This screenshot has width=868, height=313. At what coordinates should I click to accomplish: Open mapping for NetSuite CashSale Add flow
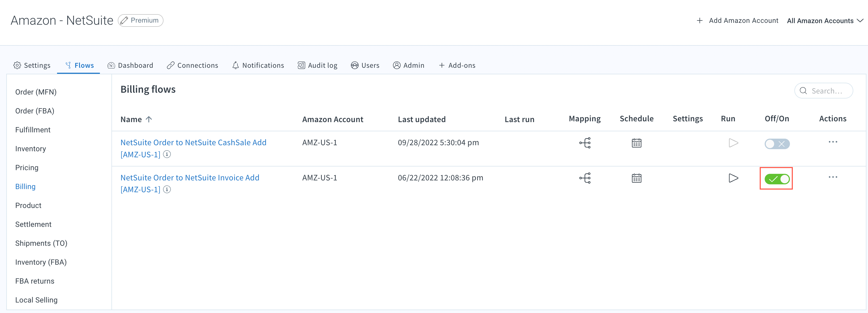585,143
